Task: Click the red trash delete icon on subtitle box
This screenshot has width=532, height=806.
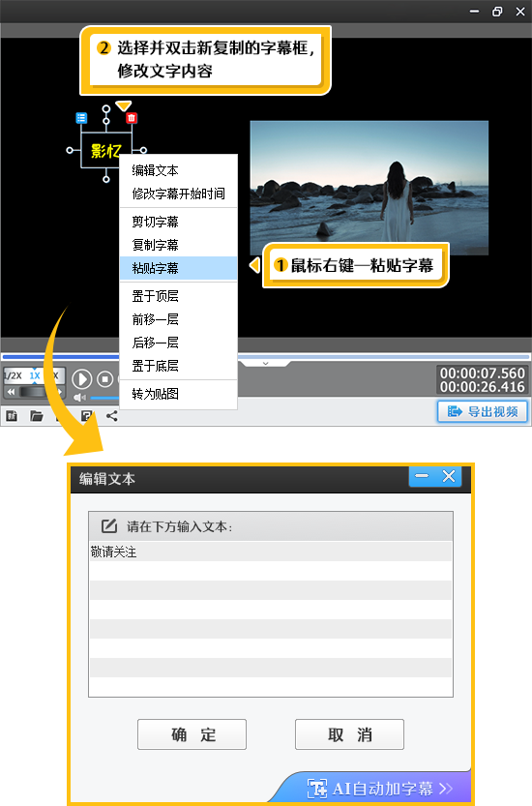Action: click(x=132, y=118)
